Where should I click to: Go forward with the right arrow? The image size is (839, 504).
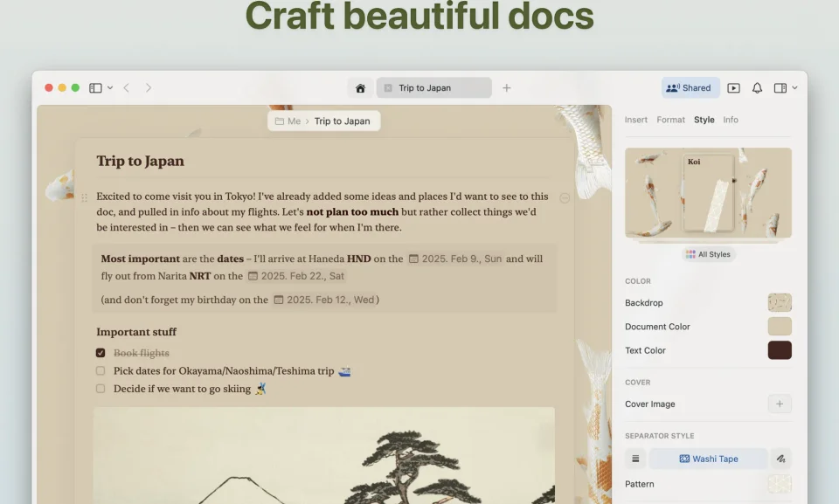coord(149,87)
